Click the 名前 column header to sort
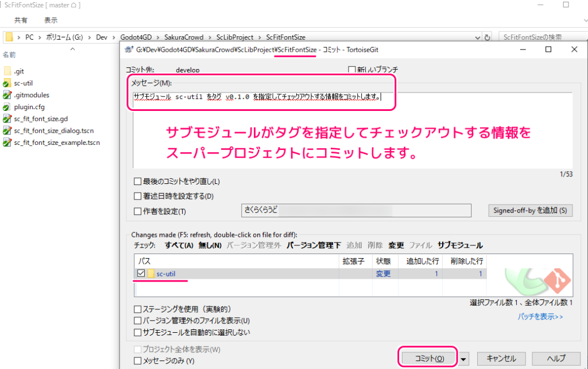588x369 pixels. (x=10, y=55)
